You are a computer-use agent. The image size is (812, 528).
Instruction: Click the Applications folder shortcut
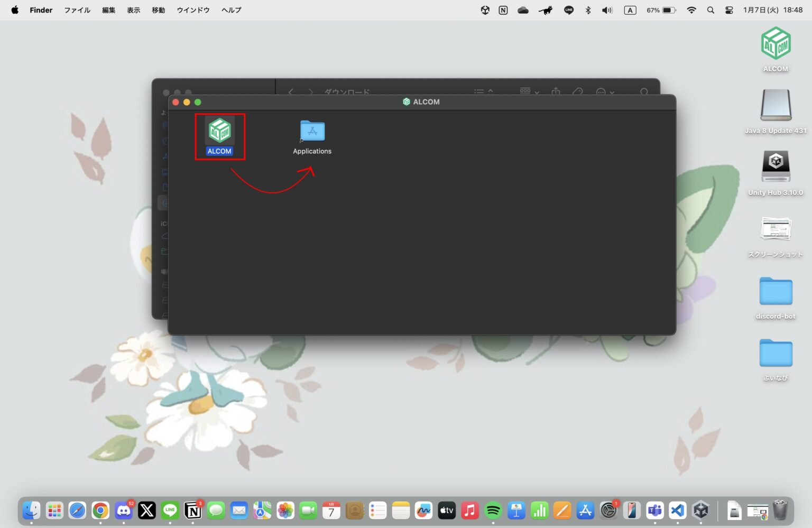pos(312,132)
